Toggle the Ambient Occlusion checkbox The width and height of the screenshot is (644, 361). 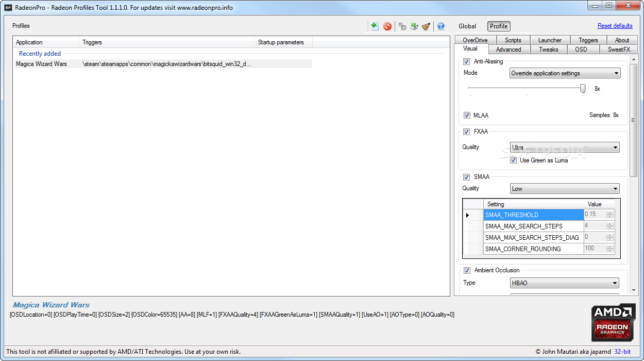(x=467, y=270)
